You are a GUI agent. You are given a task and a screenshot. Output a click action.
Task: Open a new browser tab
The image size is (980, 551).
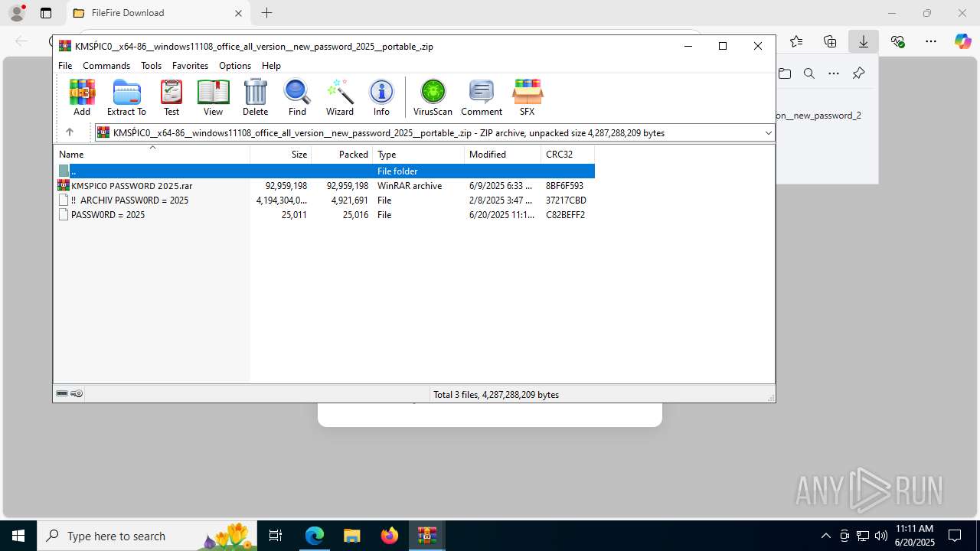coord(266,13)
